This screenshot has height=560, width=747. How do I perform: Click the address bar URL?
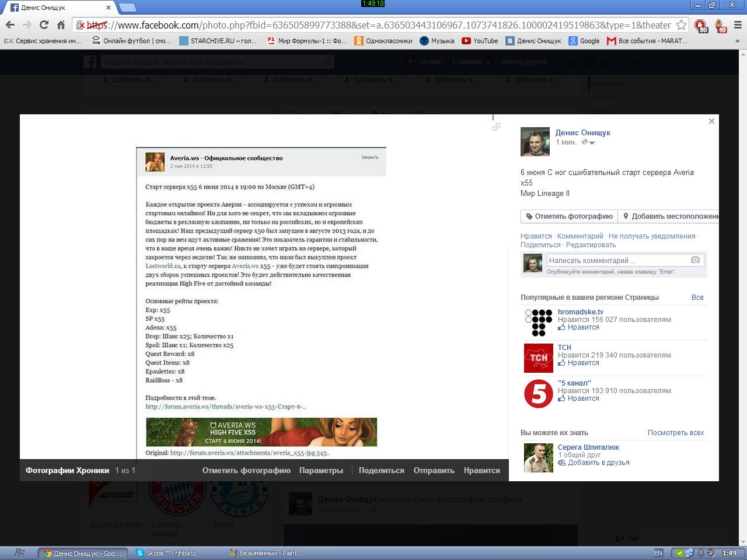click(x=378, y=25)
